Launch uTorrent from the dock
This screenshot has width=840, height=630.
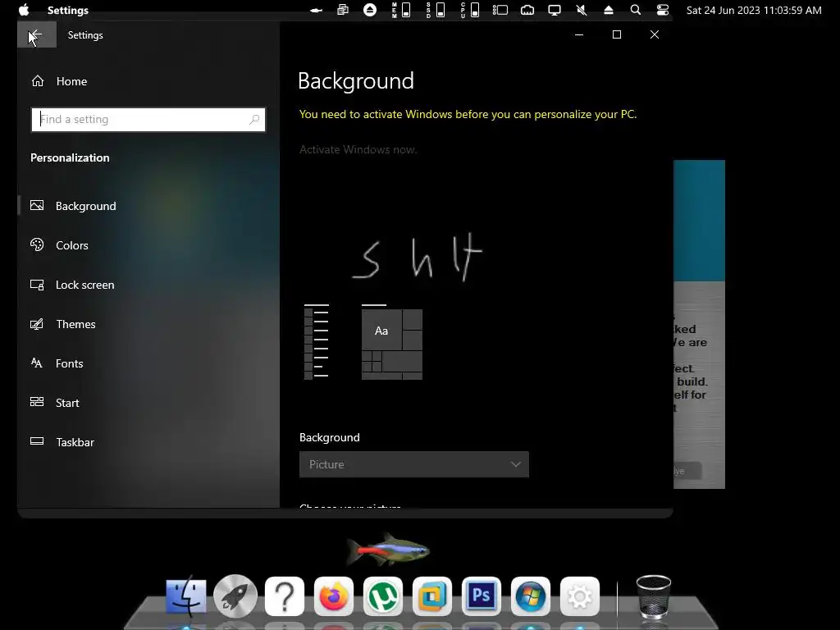pyautogui.click(x=383, y=596)
